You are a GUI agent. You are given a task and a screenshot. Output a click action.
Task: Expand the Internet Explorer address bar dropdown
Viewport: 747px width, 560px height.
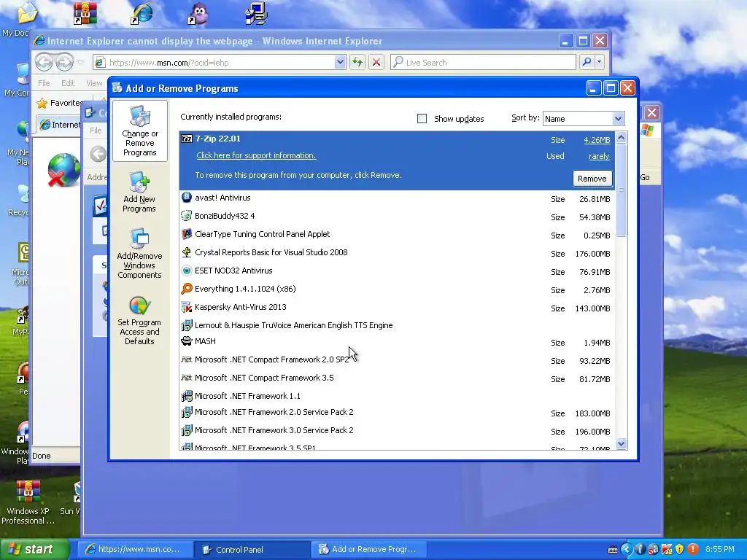click(x=340, y=62)
